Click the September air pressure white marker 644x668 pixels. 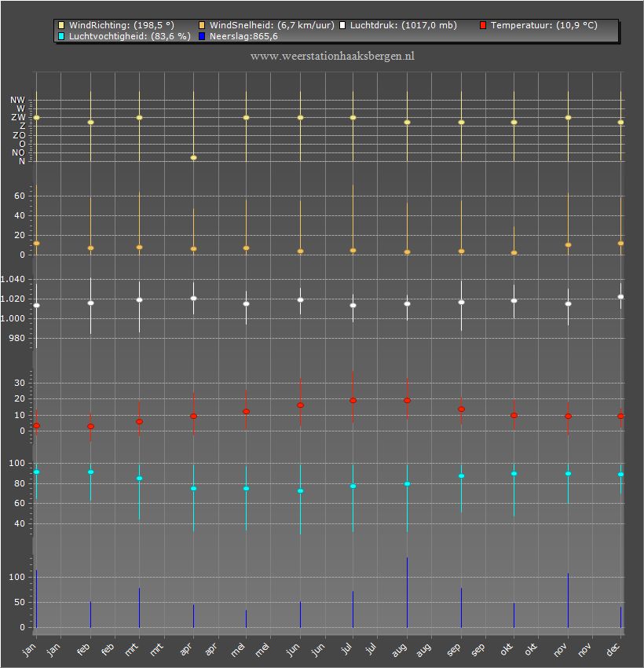point(461,303)
